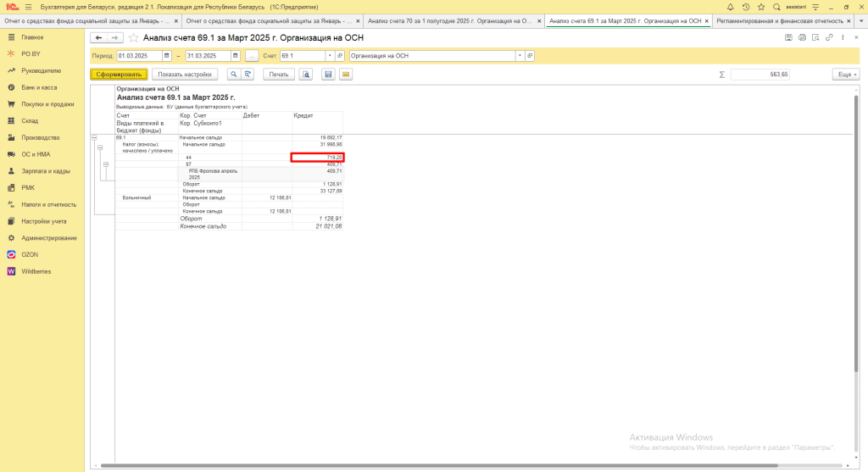Image resolution: width=868 pixels, height=472 pixels.
Task: Open the history clock icon
Action: tap(746, 7)
